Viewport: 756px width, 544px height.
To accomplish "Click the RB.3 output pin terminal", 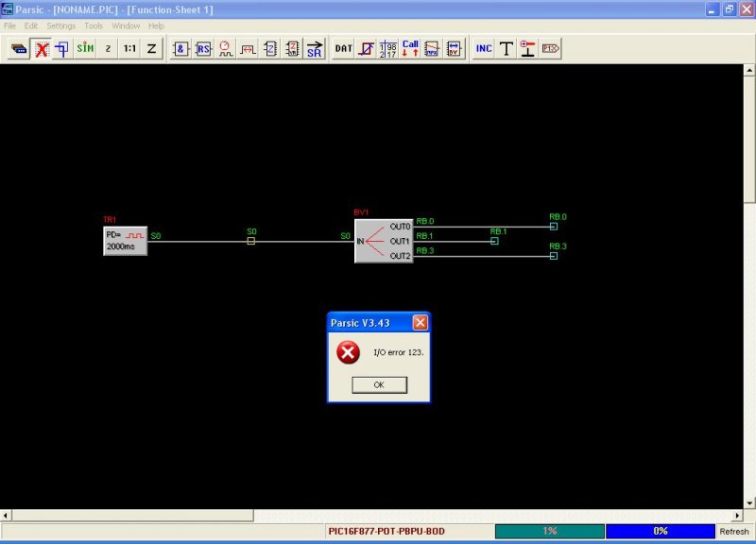I will [x=554, y=256].
